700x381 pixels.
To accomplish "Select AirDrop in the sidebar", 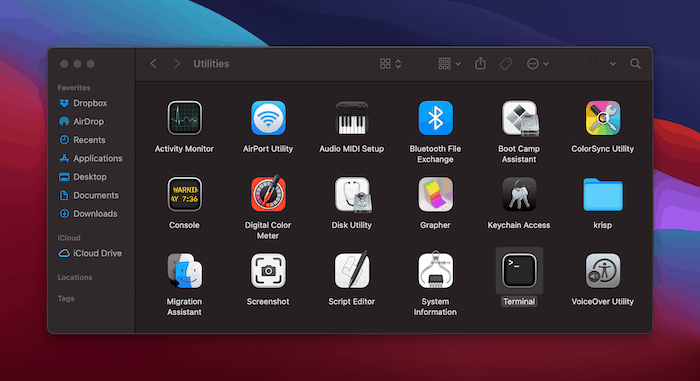I will [x=81, y=121].
